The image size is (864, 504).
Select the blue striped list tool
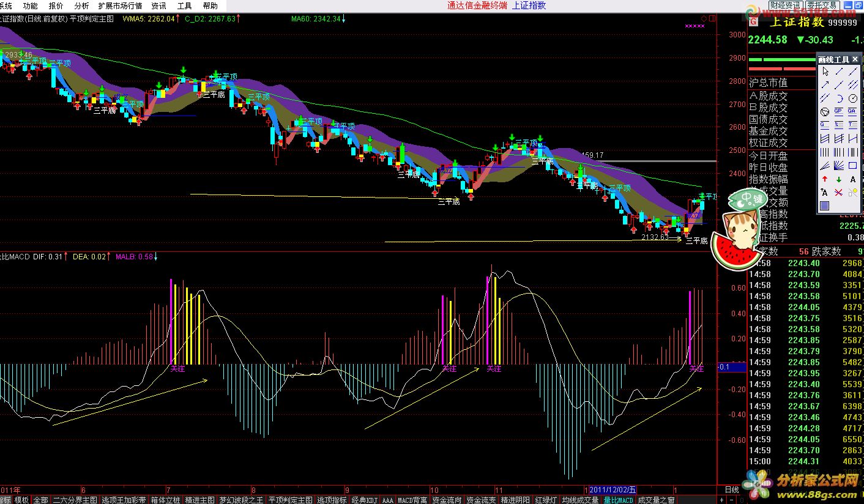(x=825, y=205)
